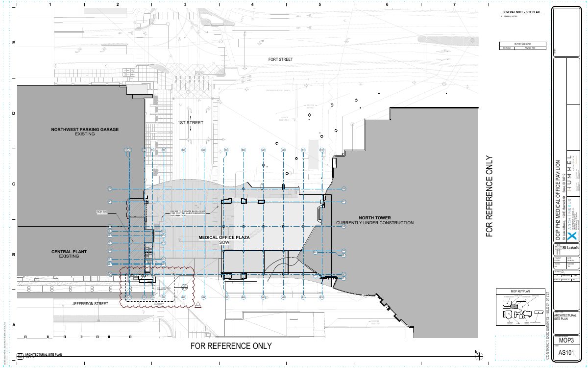Screen dimensions: 588x368
Task: Click the circular detail callout inside the revision cloud
Action: (x=185, y=287)
